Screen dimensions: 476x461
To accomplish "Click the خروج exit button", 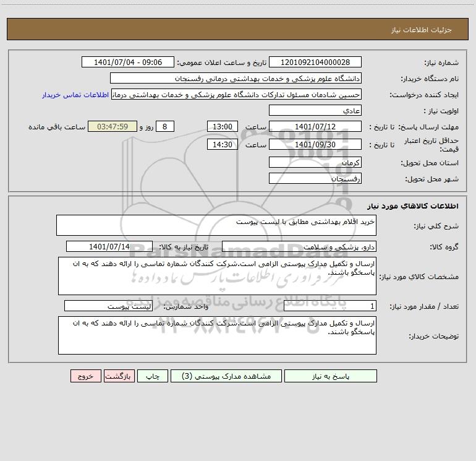I will 85,376.
